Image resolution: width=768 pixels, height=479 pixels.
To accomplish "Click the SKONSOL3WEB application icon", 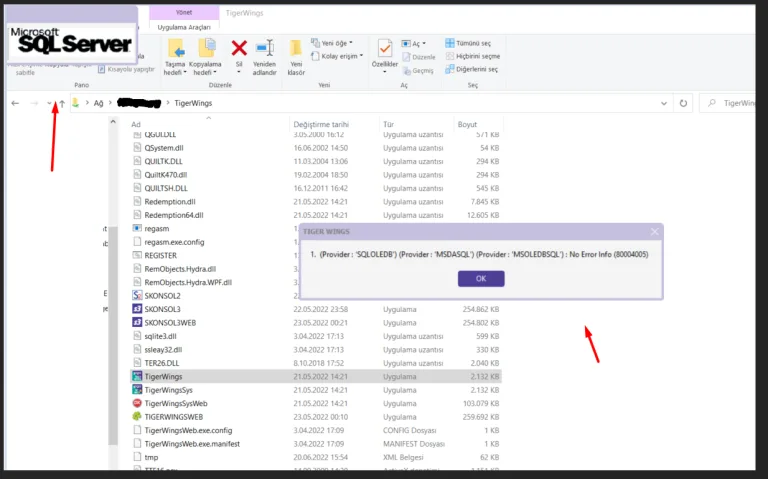I will 137,322.
